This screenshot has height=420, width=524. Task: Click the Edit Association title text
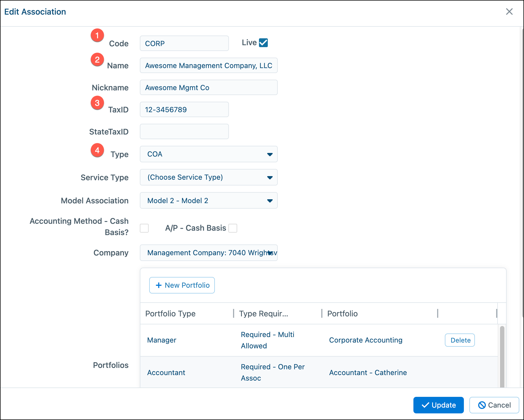pyautogui.click(x=35, y=12)
